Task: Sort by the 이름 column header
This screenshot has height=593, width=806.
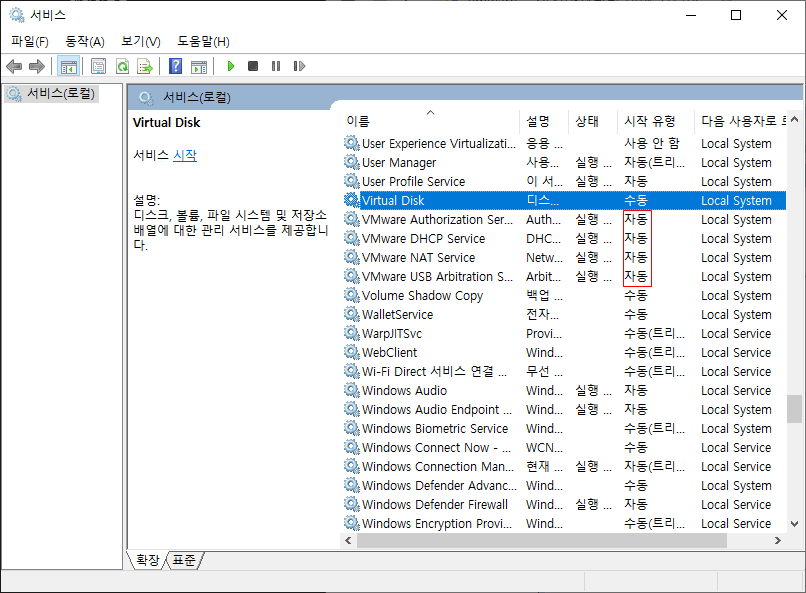Action: pyautogui.click(x=429, y=121)
